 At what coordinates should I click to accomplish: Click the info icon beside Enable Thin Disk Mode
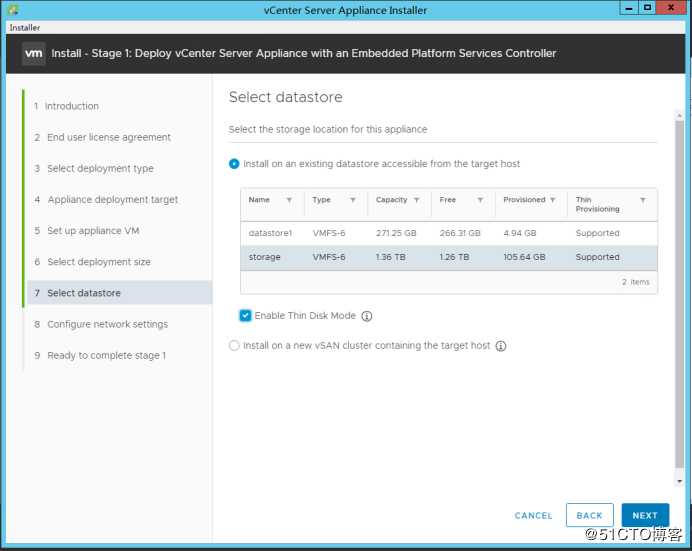(367, 316)
